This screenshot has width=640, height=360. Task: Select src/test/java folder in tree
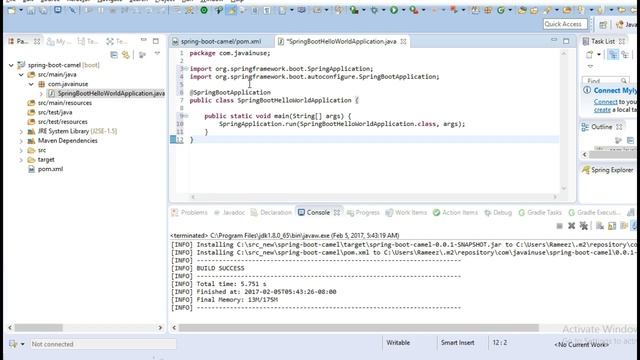pos(55,112)
